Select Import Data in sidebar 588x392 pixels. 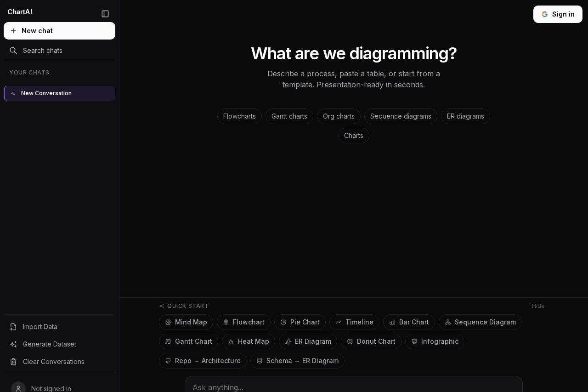pyautogui.click(x=60, y=327)
